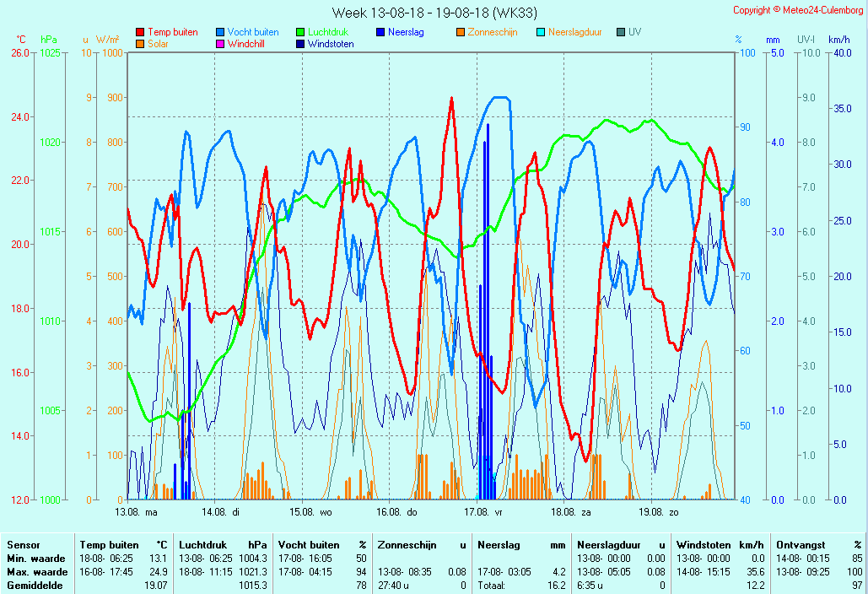The height and width of the screenshot is (594, 868).
Task: Click the dark blue Windstoten legend swatch
Action: 300,44
